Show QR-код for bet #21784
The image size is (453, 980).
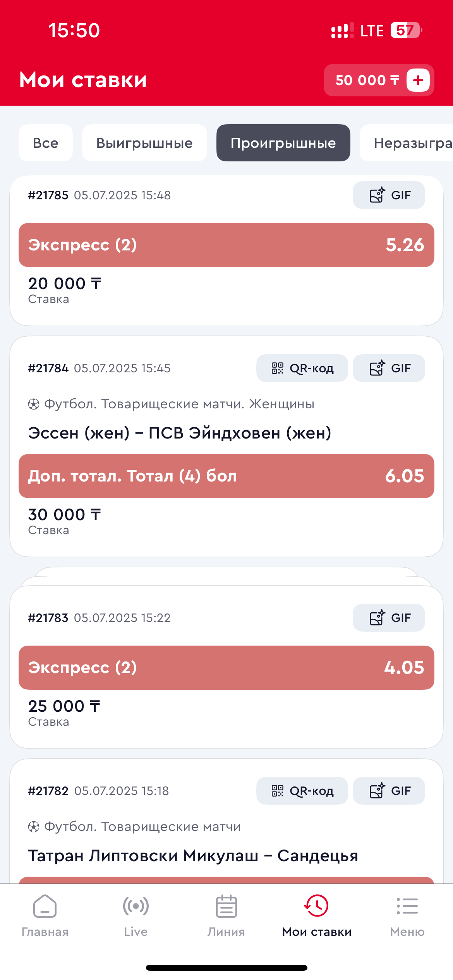[x=302, y=368]
